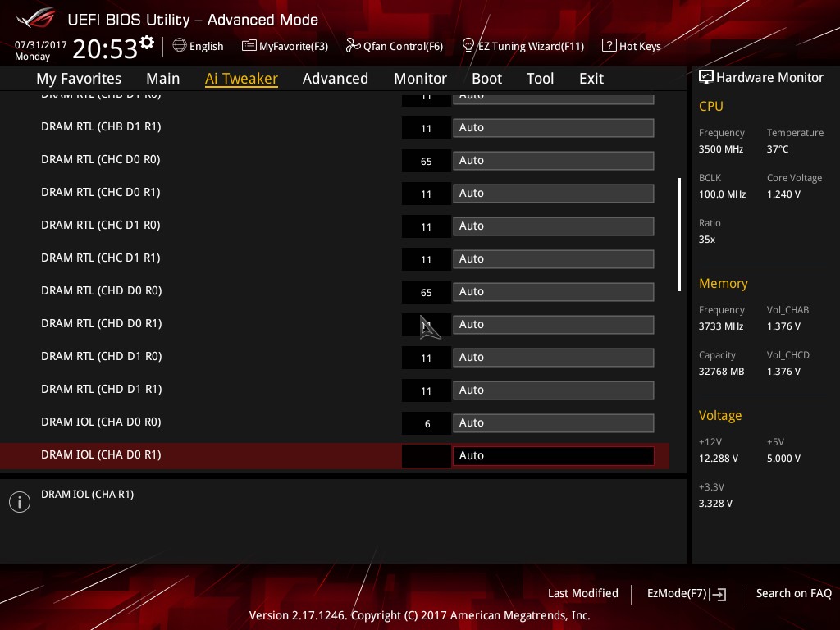Select the DRAM RTL (CHC D1 R0) label
Screen dimensions: 840x630
tap(101, 225)
